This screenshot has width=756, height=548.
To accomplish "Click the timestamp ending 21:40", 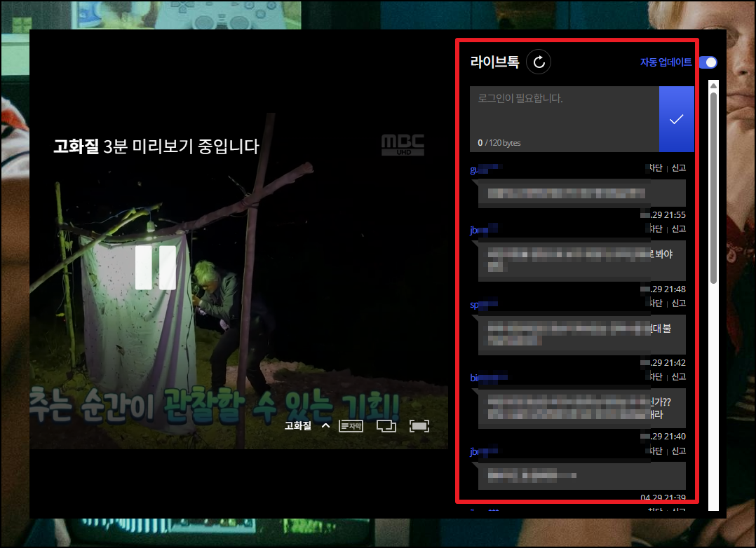I will (663, 436).
